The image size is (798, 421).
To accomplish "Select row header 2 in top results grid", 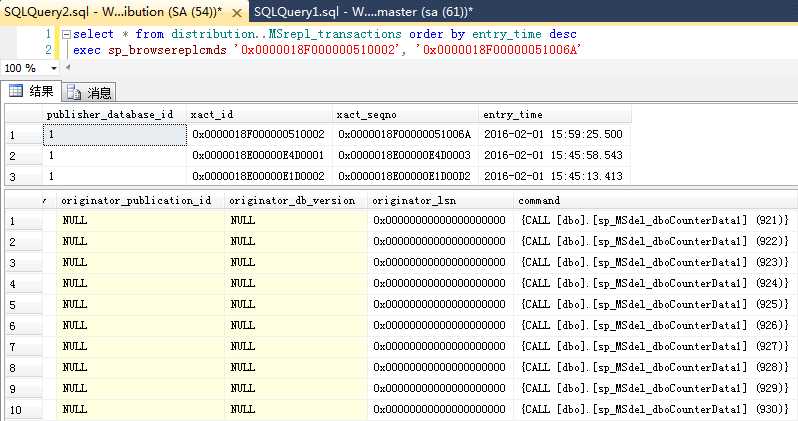I will coord(23,156).
